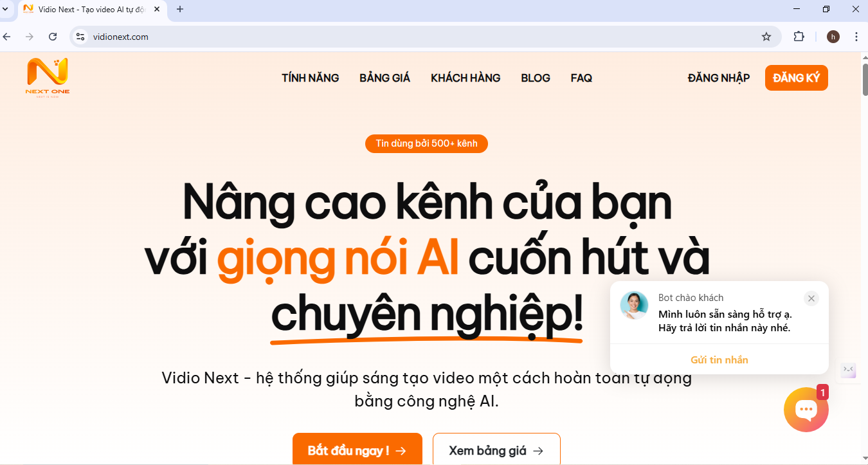Viewport: 868px width, 465px height.
Task: Select the Vidio Next browser tab
Action: (x=91, y=10)
